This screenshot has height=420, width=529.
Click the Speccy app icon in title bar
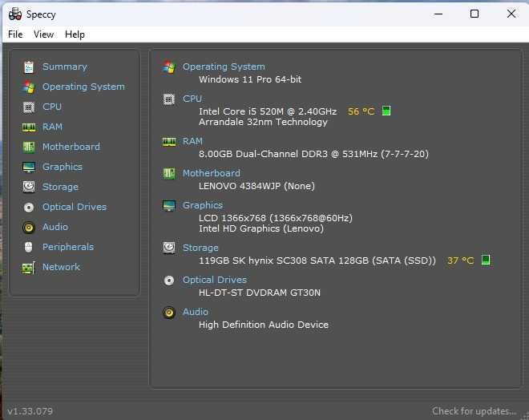[x=14, y=14]
